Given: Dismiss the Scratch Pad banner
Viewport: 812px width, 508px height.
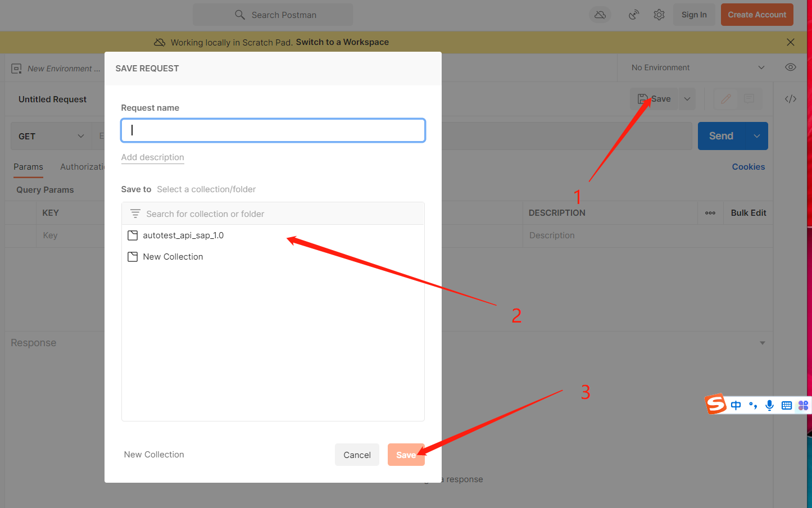Looking at the screenshot, I should 791,42.
